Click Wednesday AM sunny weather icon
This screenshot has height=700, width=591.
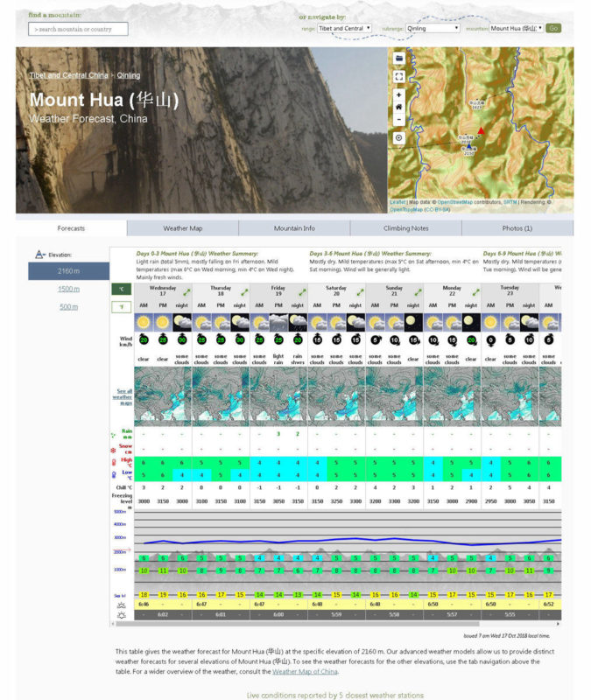click(144, 322)
